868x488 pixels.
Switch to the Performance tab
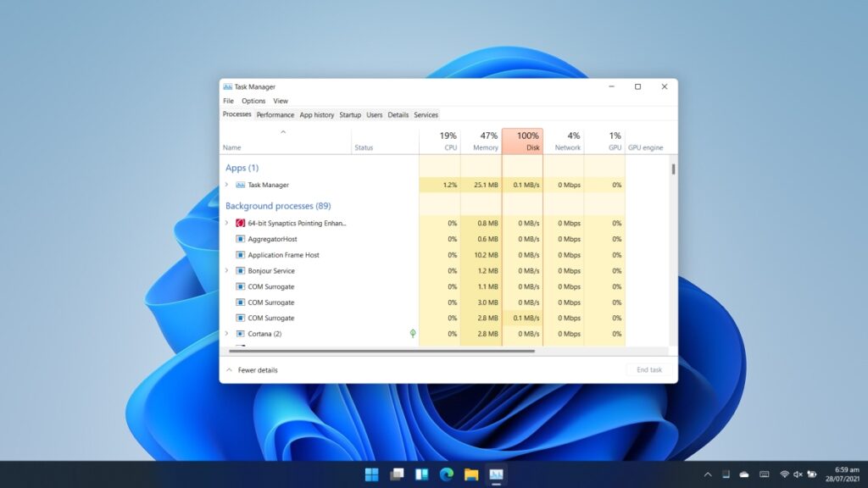click(275, 114)
